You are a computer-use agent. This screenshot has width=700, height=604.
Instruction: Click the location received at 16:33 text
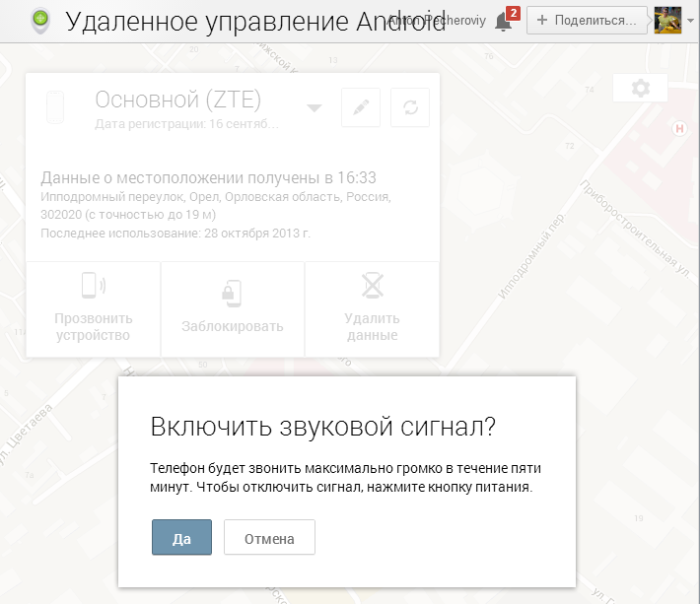208,177
